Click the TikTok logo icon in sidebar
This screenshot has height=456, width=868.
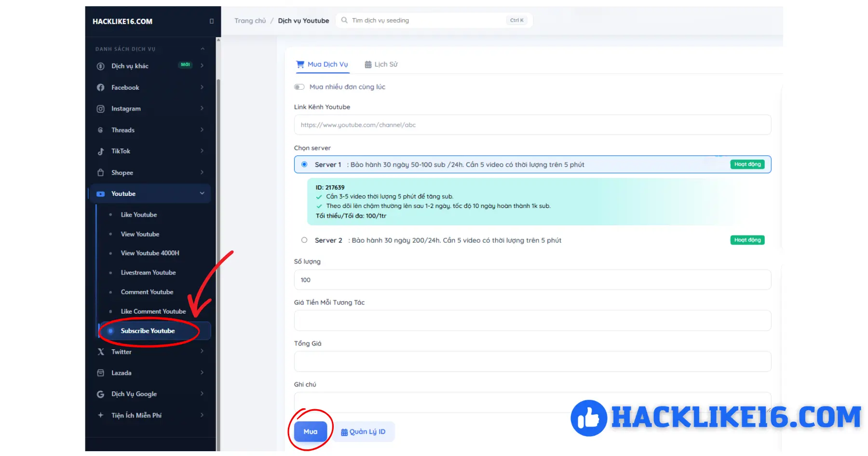100,151
